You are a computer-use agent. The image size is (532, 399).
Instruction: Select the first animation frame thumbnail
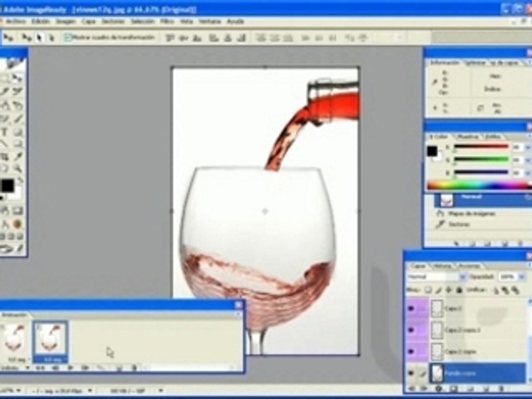tap(14, 338)
